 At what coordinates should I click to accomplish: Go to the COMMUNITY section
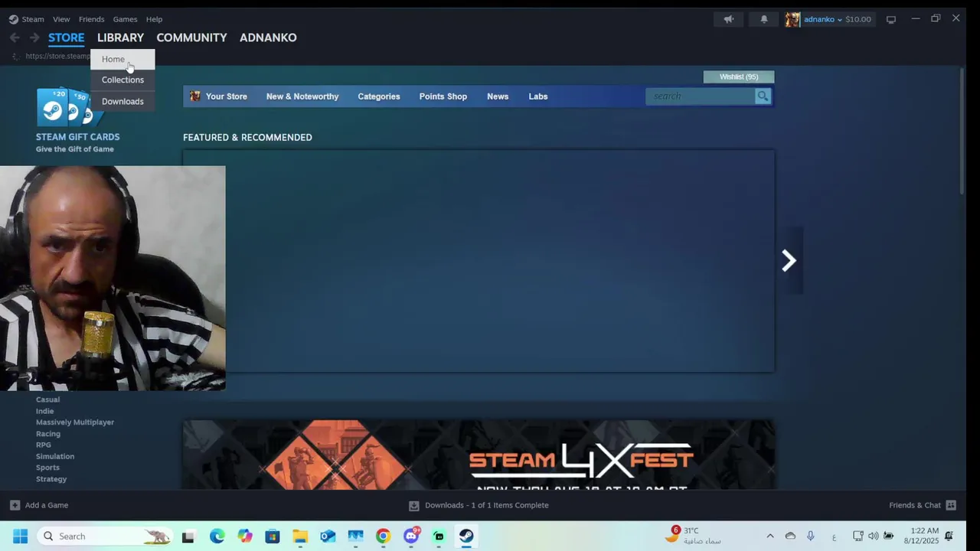tap(191, 37)
